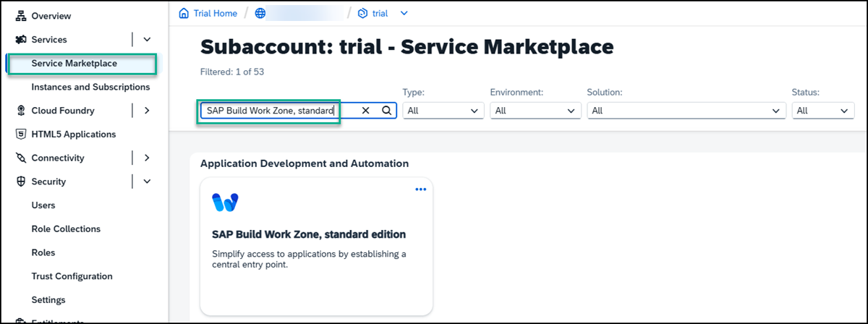Open Instances and Subscriptions

click(x=90, y=87)
